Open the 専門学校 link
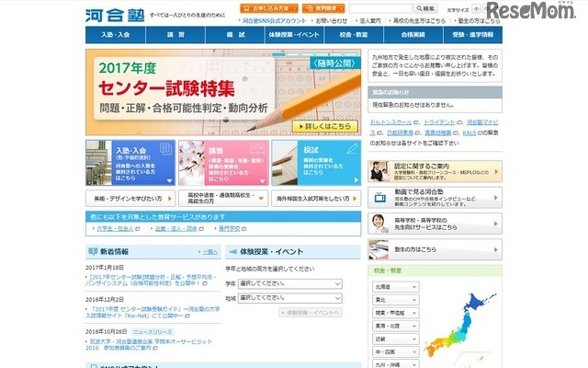Image resolution: width=588 pixels, height=368 pixels. [230, 229]
